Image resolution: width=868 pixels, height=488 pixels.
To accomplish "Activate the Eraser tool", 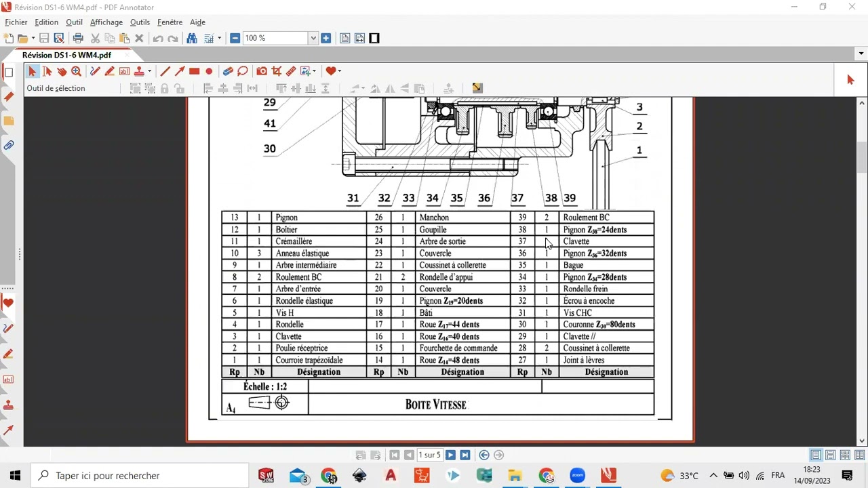I will [x=228, y=71].
